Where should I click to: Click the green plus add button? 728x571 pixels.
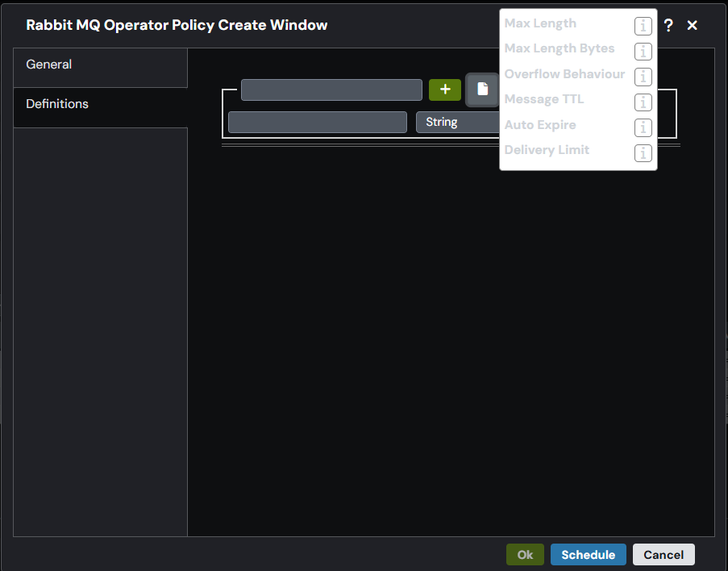pos(445,90)
